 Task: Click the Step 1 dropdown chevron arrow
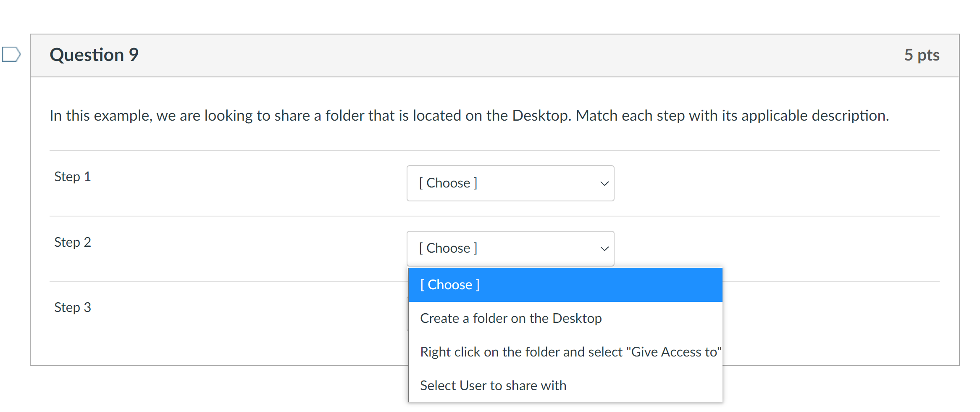click(x=604, y=183)
